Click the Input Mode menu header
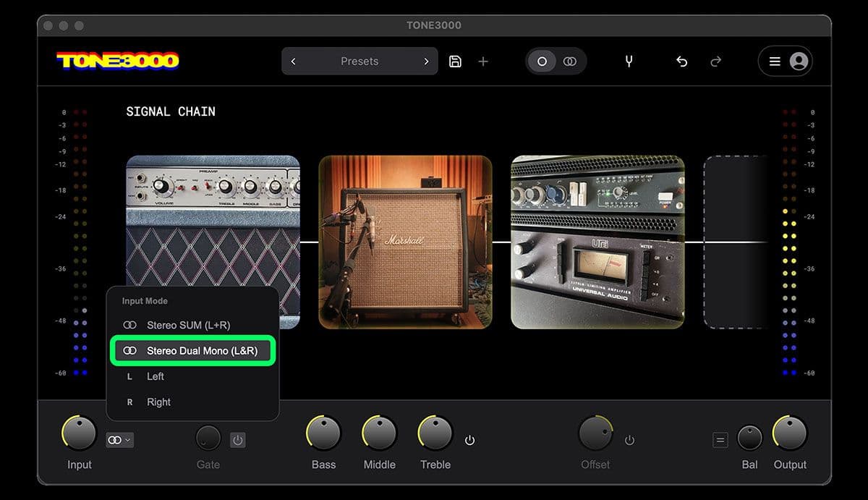Screen dimensions: 868x500 pyautogui.click(x=145, y=301)
